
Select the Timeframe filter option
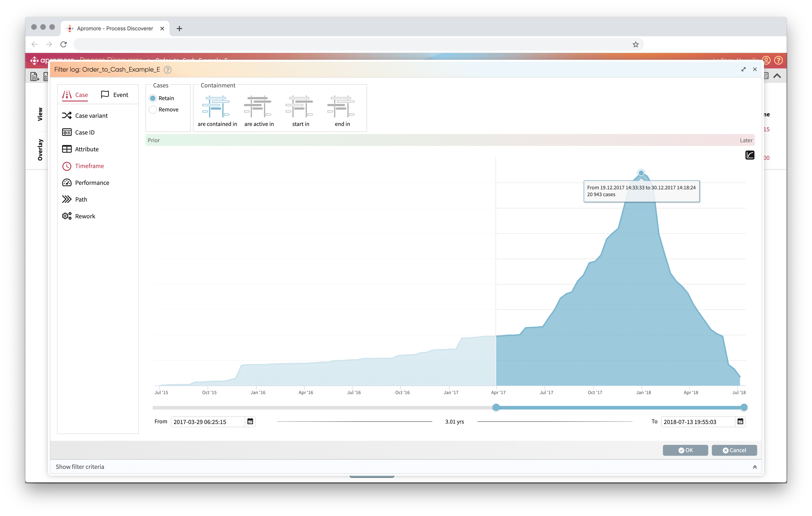pyautogui.click(x=89, y=166)
